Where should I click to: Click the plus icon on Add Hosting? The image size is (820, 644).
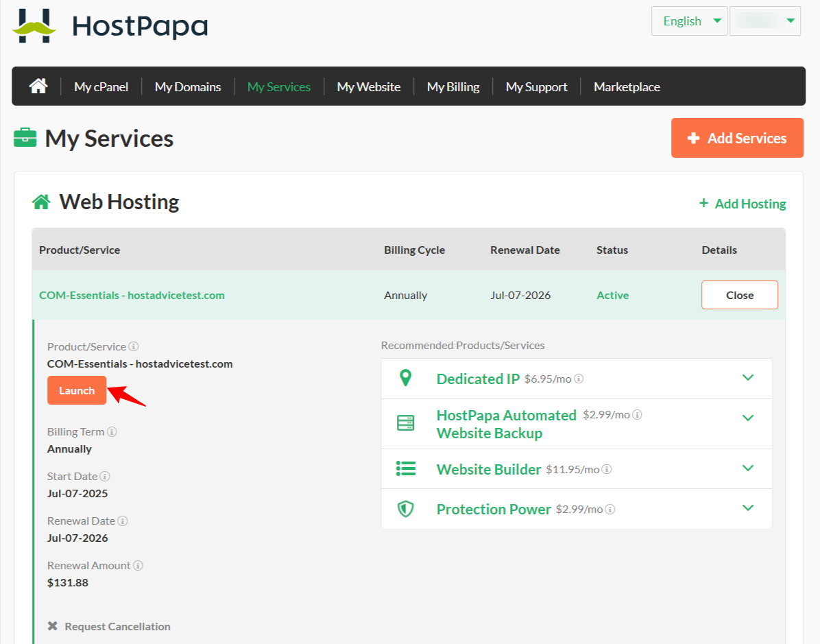coord(704,203)
